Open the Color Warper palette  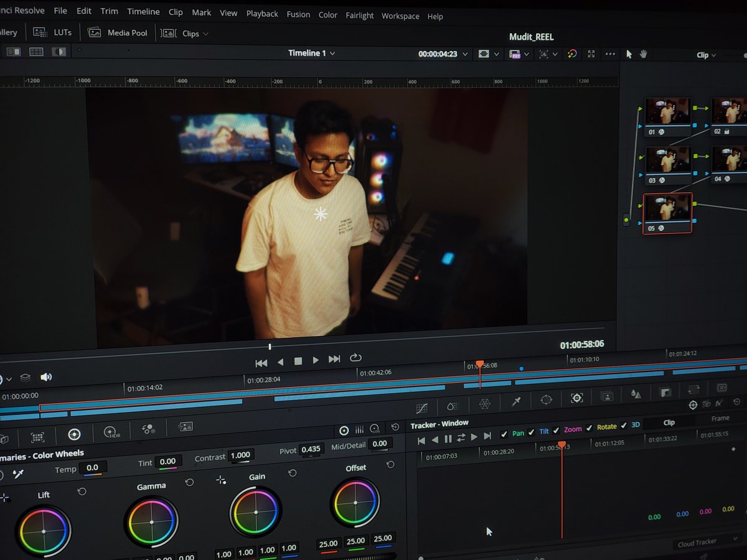click(484, 404)
